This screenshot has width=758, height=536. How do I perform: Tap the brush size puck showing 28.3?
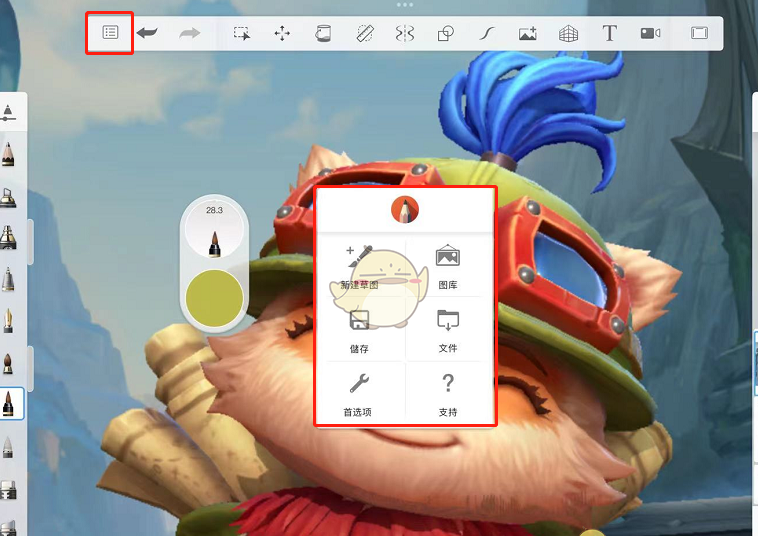(x=214, y=230)
